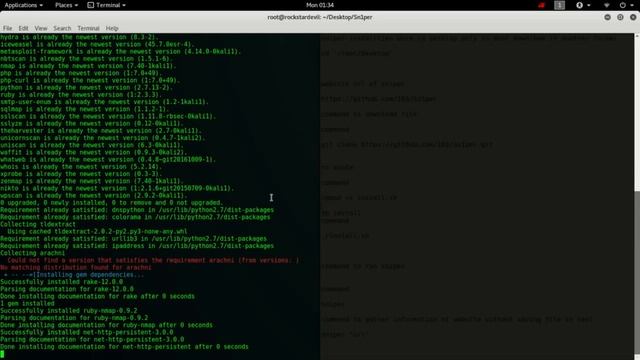Viewport: 640px width, 360px height.
Task: Open the View menu
Action: 41,28
